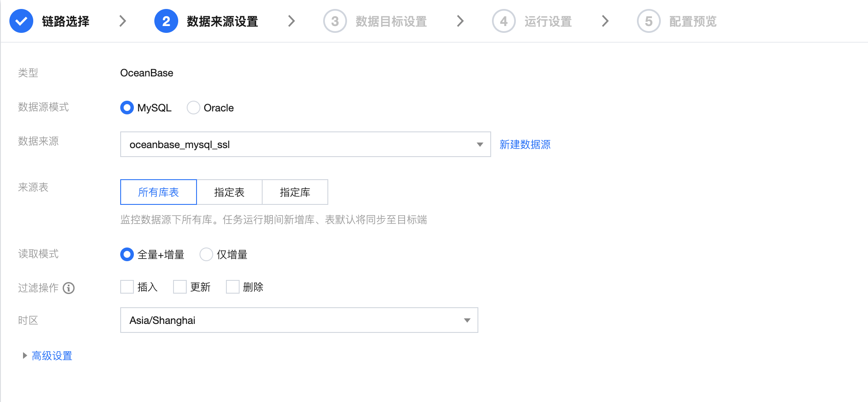Click the step 2 number circle
868x402 pixels.
tap(166, 21)
